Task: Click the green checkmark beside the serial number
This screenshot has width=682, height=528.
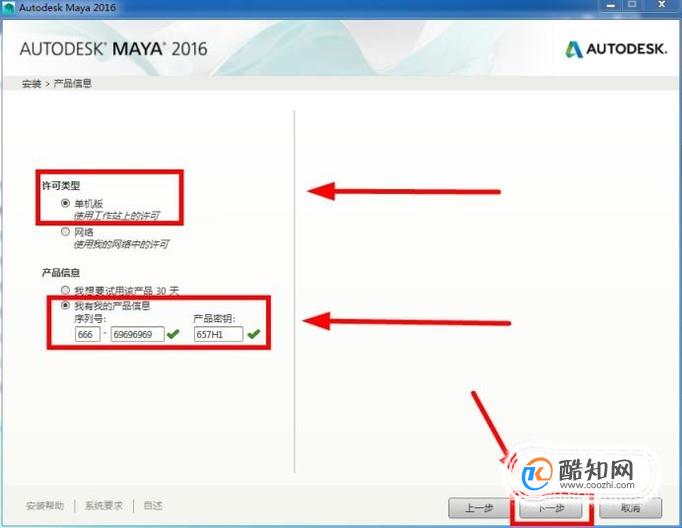Action: point(173,334)
